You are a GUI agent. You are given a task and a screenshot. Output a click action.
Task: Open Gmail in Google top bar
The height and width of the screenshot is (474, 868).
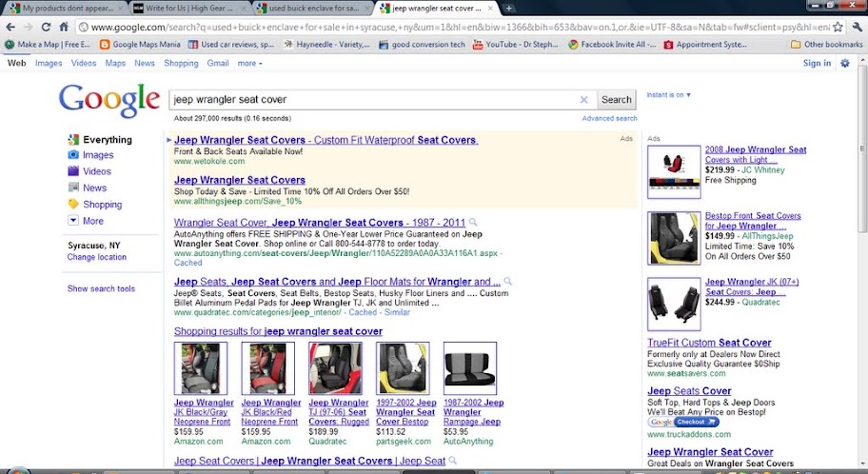tap(218, 63)
